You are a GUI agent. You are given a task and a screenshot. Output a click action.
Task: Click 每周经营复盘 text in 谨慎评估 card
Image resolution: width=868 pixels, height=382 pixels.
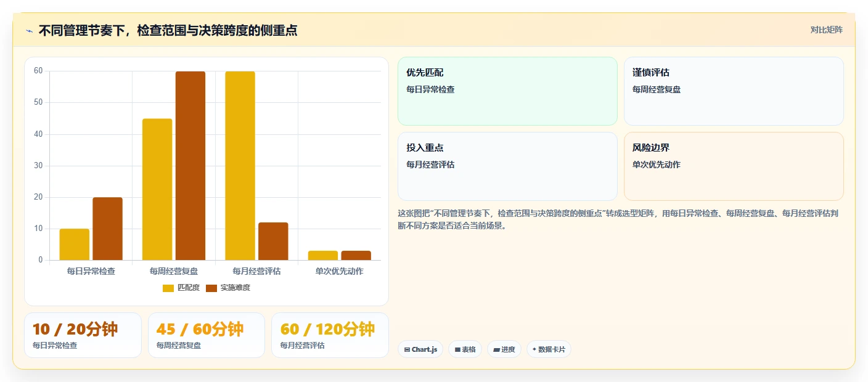657,89
